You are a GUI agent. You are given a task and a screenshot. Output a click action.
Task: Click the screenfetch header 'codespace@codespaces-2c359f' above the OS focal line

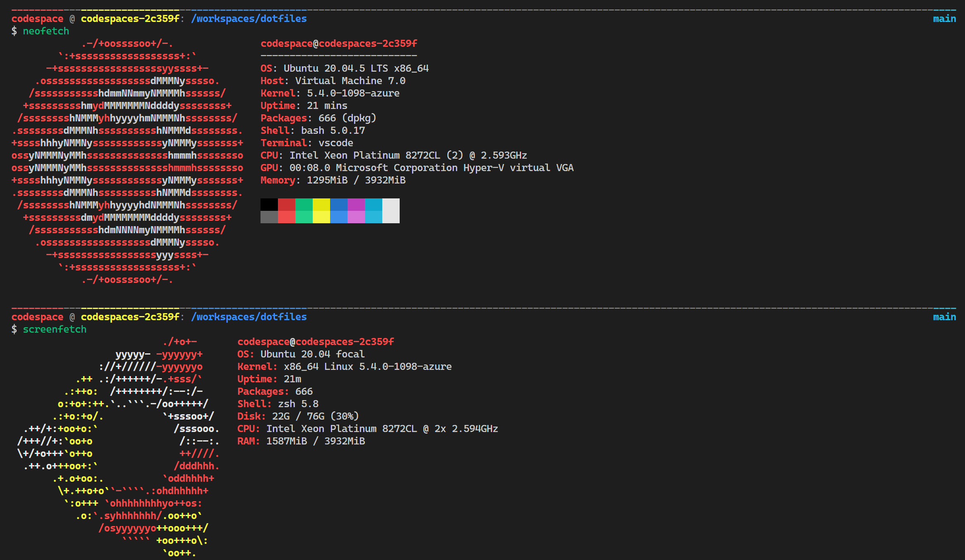click(x=316, y=342)
